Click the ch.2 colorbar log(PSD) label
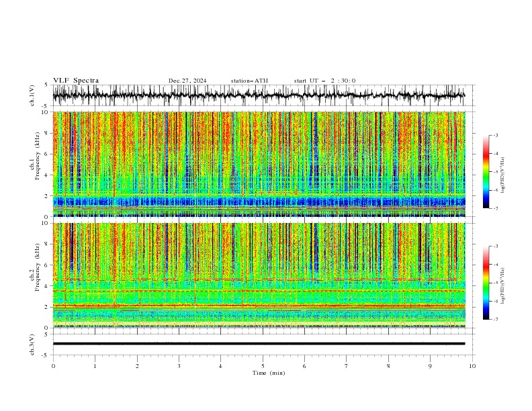This screenshot has width=532, height=411. [503, 285]
